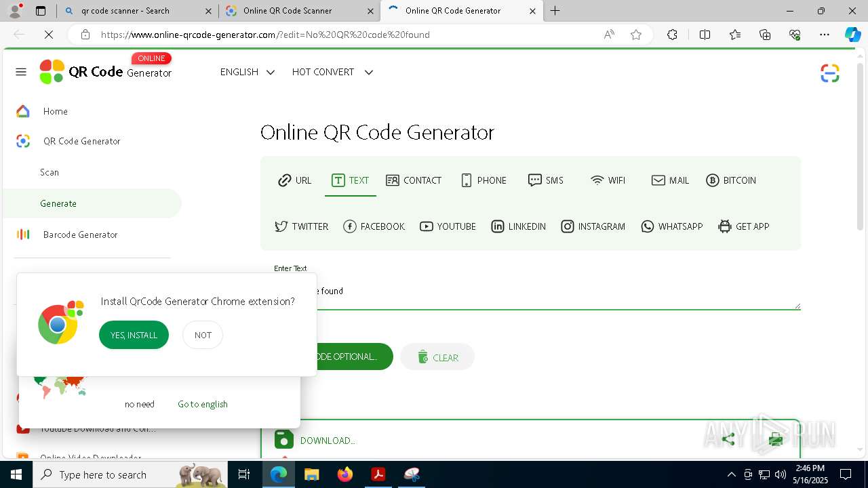Open the tab actions menu

click(41, 11)
